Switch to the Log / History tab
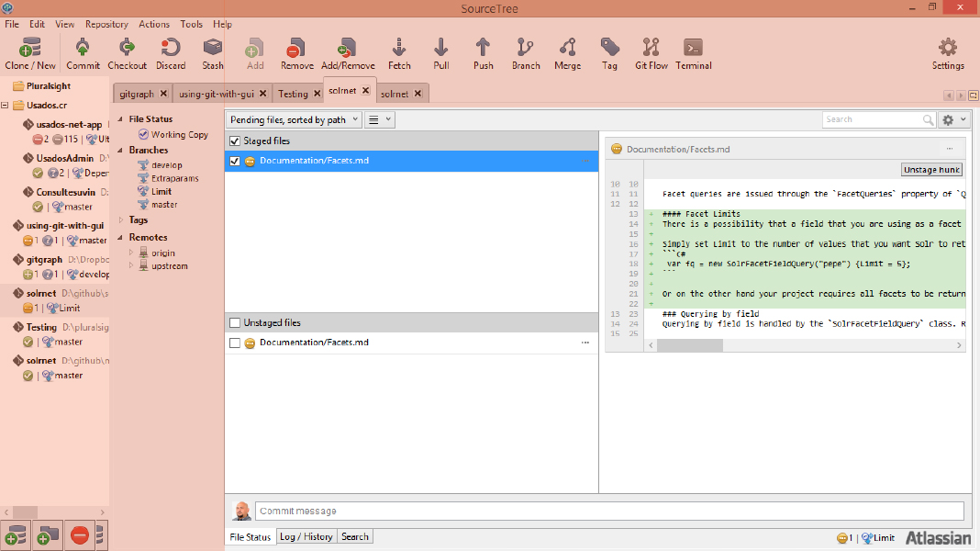This screenshot has width=980, height=551. [306, 537]
